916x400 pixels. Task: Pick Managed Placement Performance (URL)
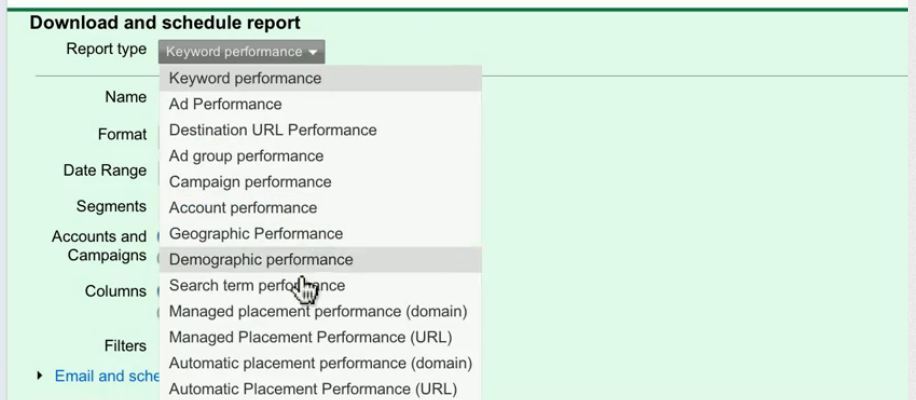320,337
